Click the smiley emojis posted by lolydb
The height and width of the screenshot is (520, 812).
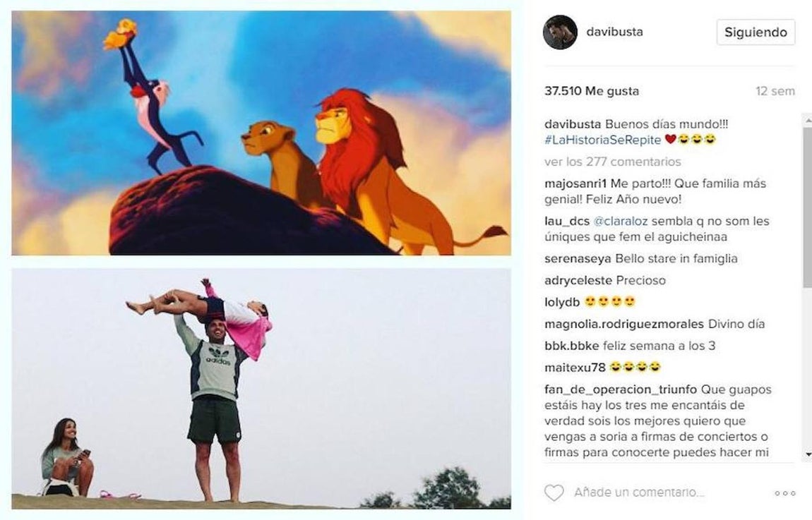click(609, 301)
